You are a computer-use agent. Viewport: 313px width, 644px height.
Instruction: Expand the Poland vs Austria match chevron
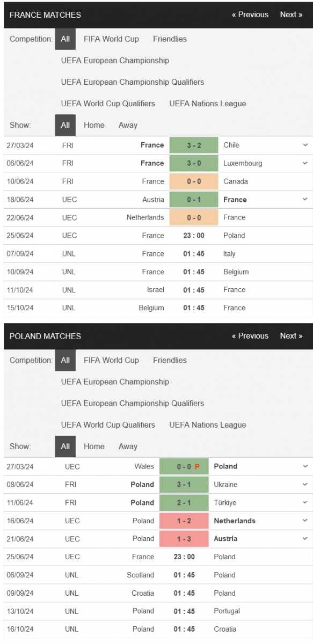click(305, 539)
